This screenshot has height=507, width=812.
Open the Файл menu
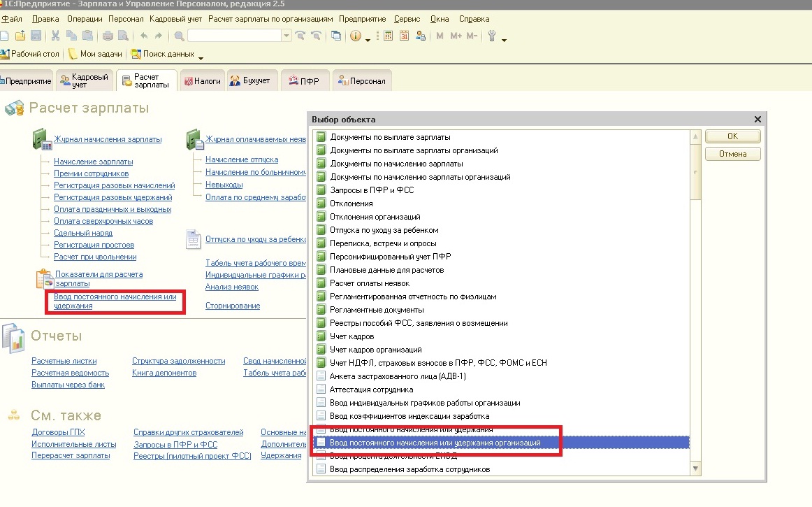click(x=11, y=19)
